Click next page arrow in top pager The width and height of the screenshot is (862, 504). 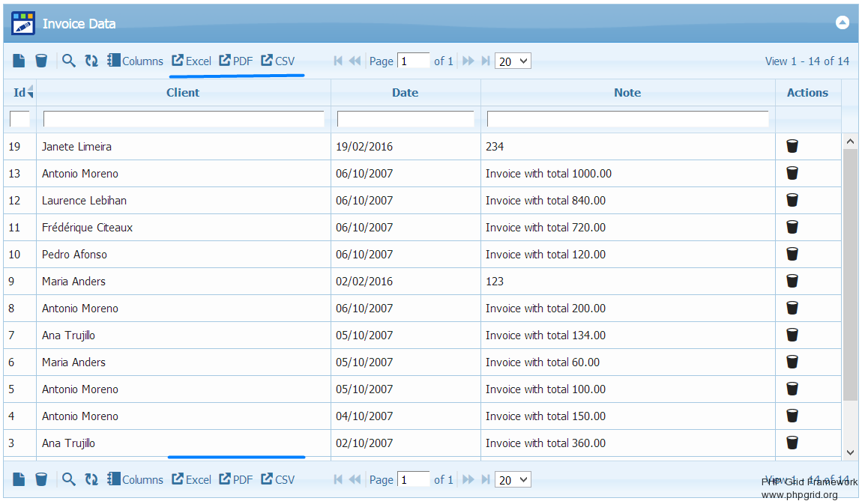pos(468,61)
